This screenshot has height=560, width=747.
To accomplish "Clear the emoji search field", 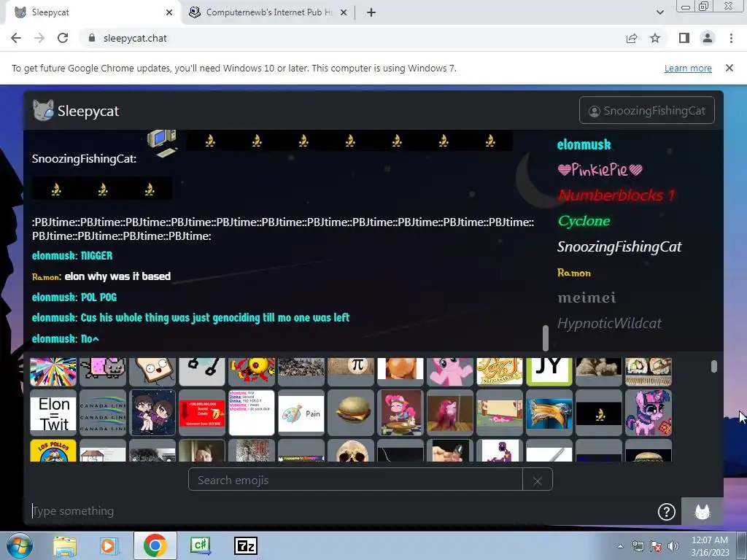I will tap(538, 480).
